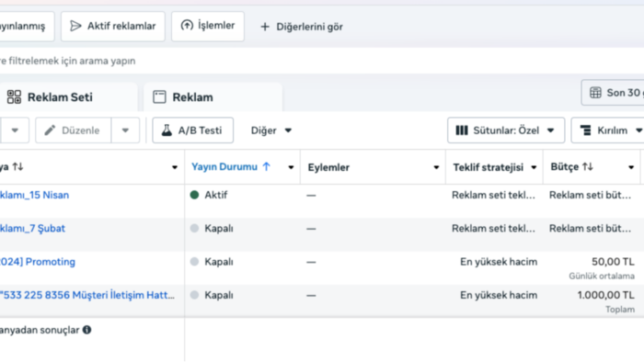Screen dimensions: 644x362
Task: Open the Eylemler column dropdown arrow
Action: (436, 167)
